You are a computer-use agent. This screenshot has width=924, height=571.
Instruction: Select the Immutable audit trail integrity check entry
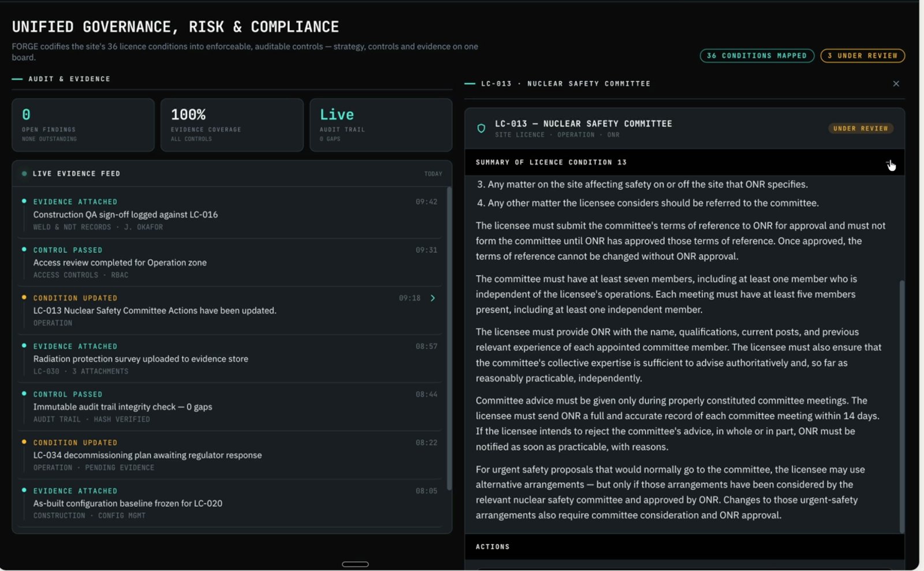click(230, 406)
